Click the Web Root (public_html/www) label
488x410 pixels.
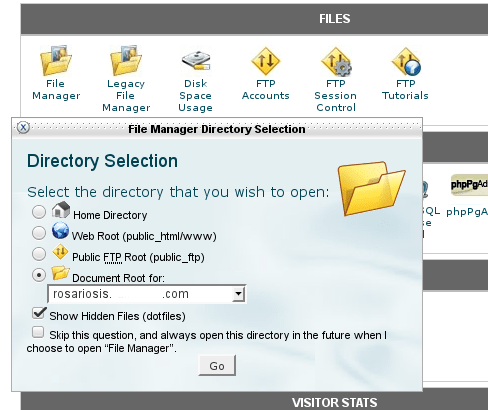144,236
